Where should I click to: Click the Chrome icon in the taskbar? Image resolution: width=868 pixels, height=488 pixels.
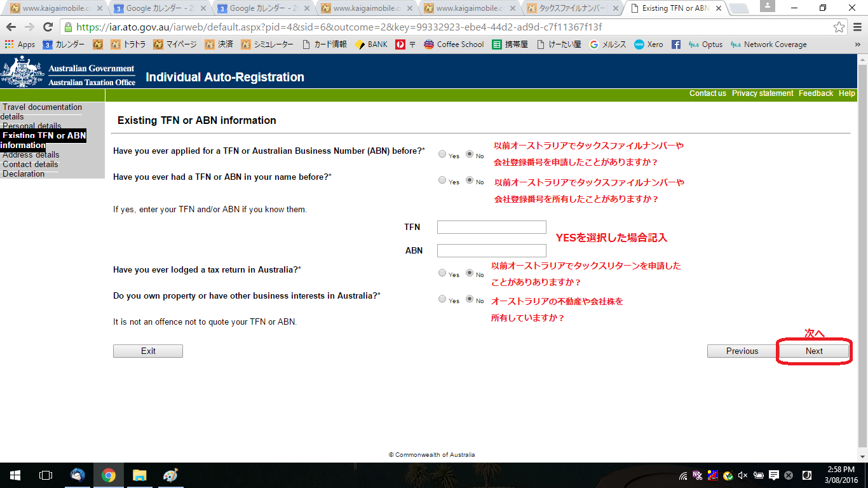pyautogui.click(x=109, y=475)
